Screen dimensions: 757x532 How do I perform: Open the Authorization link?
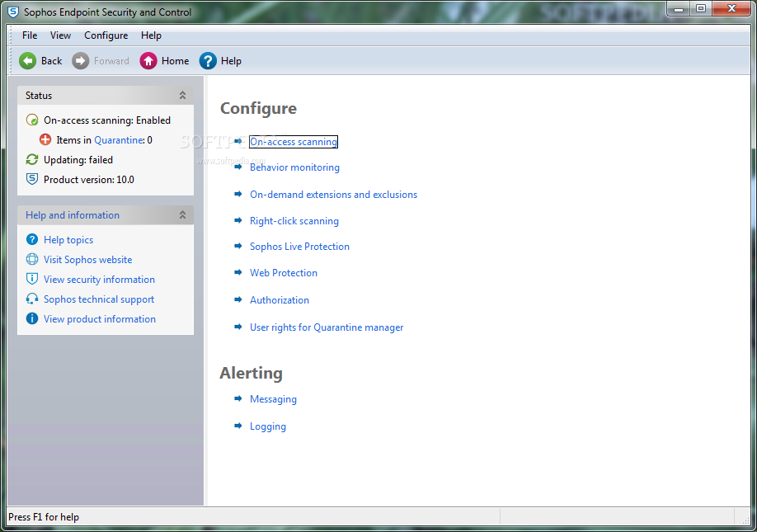tap(280, 299)
